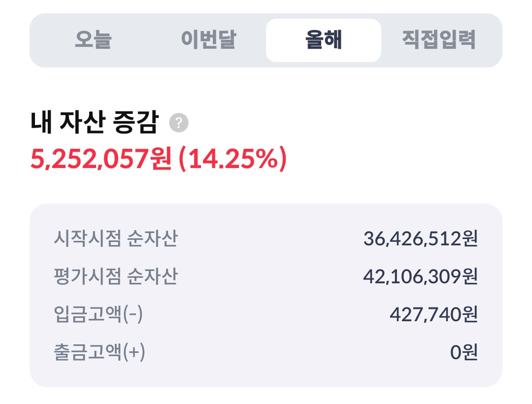Choose the 올해 tab
532x404 pixels.
coord(323,40)
